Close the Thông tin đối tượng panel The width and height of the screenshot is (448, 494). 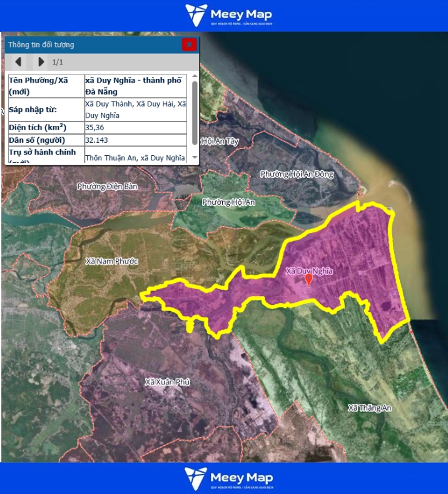[189, 44]
